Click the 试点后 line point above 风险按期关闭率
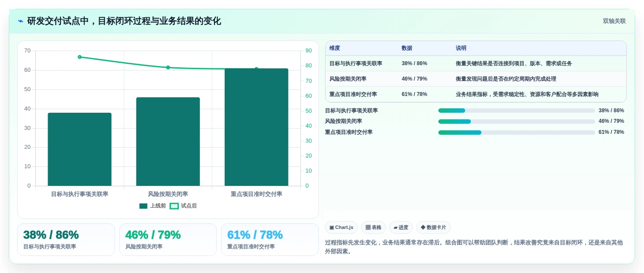 (168, 67)
